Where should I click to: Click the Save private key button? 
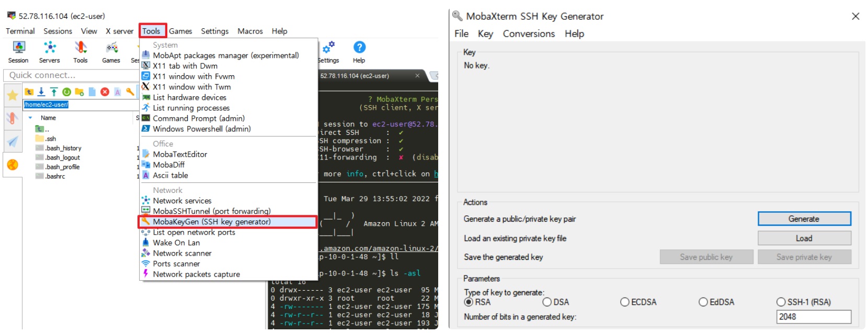[x=804, y=257]
